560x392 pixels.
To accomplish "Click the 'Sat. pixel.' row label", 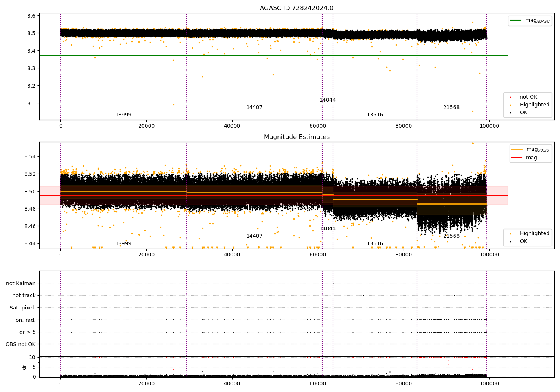I will pos(23,308).
